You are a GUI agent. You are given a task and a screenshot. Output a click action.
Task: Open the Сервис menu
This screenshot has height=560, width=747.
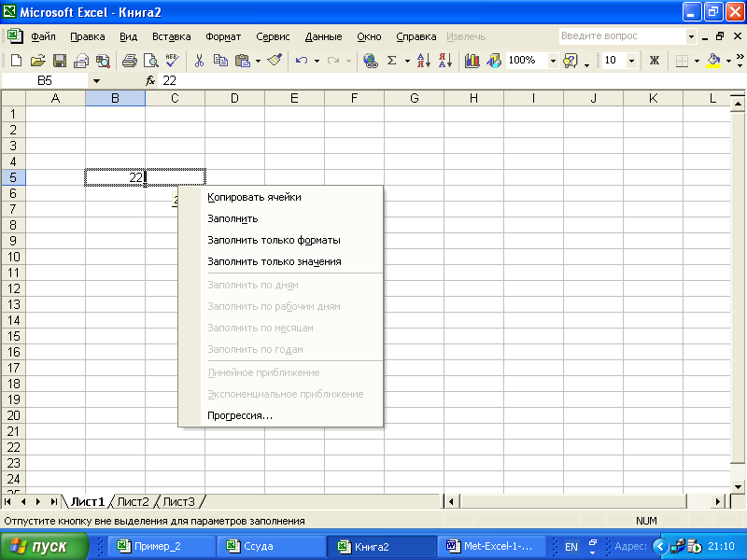[x=273, y=36]
